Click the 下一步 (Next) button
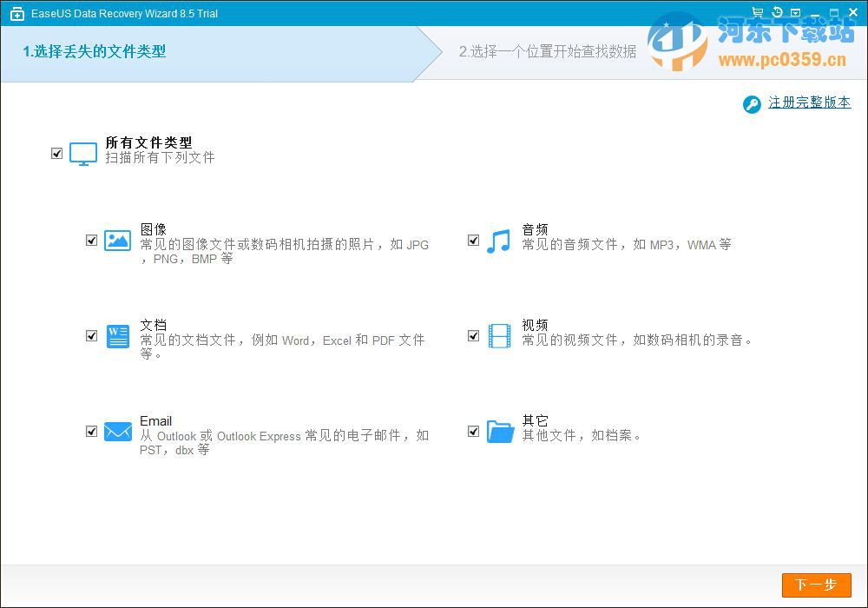This screenshot has height=608, width=868. (816, 585)
